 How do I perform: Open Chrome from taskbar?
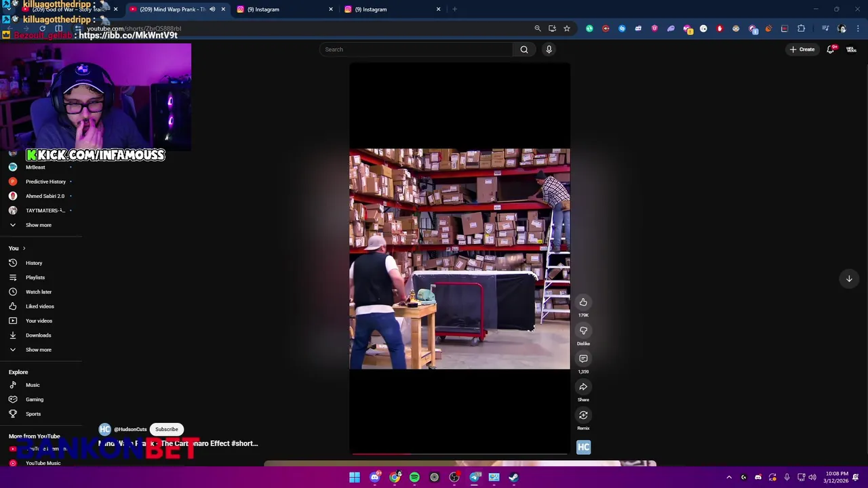pyautogui.click(x=395, y=477)
